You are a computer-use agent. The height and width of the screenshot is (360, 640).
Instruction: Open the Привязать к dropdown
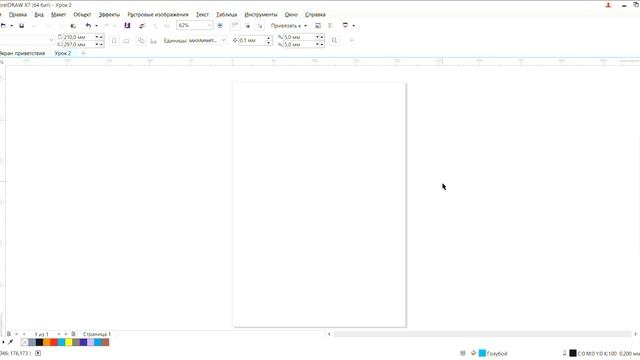(x=289, y=26)
